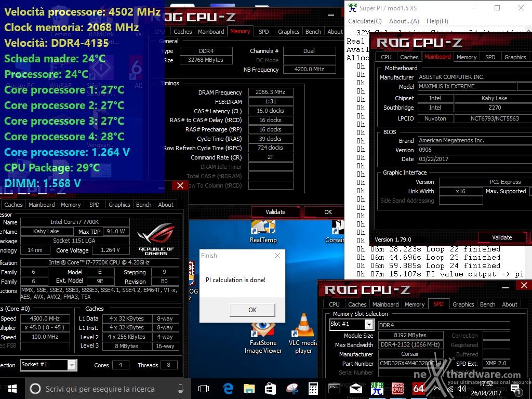
Task: Open the AIDA64 taskbar icon
Action: (419, 389)
